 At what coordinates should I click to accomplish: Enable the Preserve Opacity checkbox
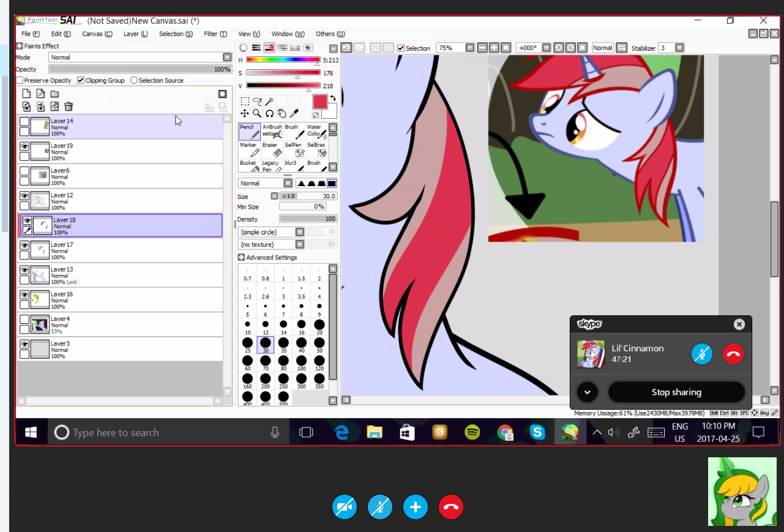coord(20,80)
